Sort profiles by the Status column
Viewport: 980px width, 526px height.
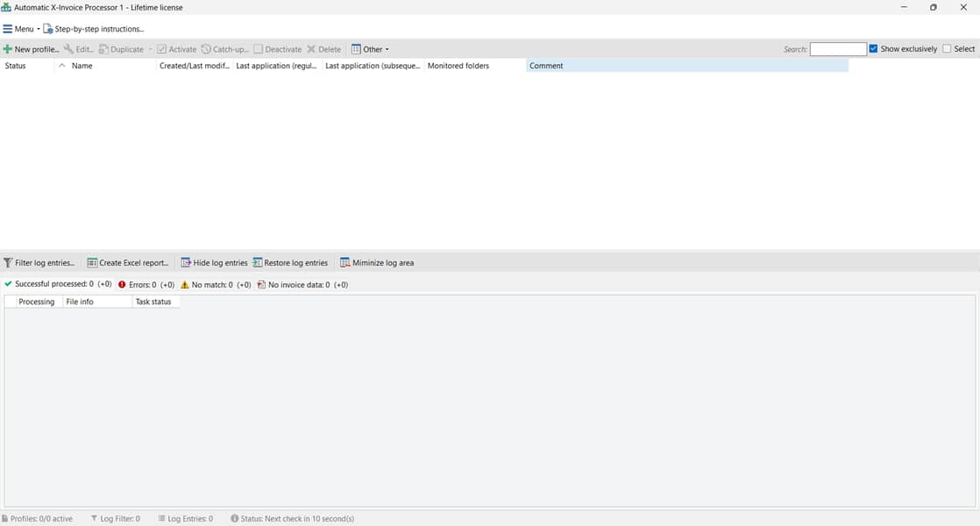click(28, 66)
